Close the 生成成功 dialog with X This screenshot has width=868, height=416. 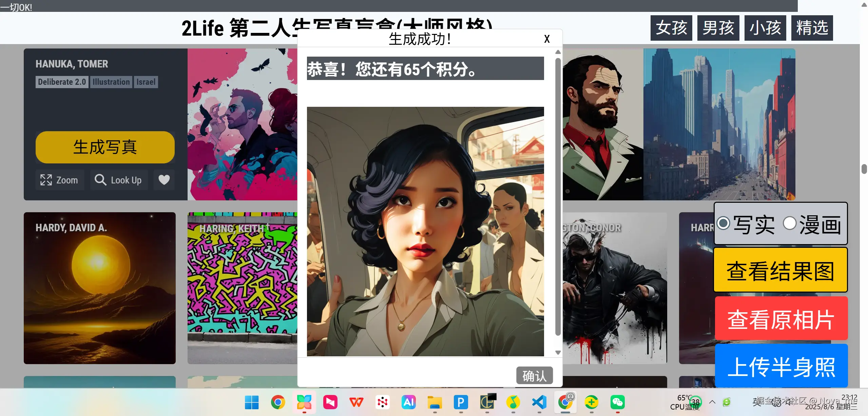547,39
